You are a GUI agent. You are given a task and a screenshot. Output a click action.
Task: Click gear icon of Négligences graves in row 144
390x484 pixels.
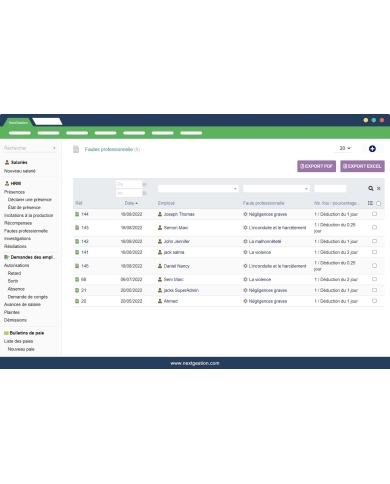pos(245,214)
